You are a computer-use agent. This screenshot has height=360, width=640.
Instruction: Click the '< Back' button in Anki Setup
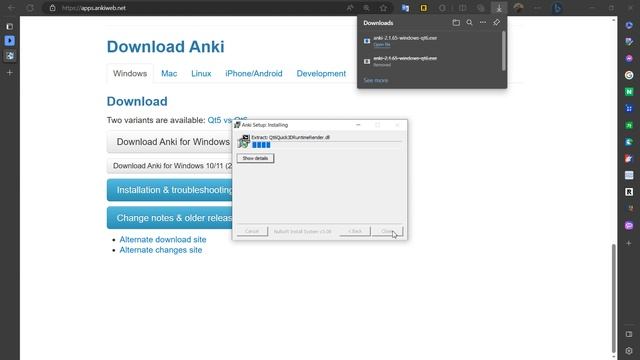tap(355, 231)
